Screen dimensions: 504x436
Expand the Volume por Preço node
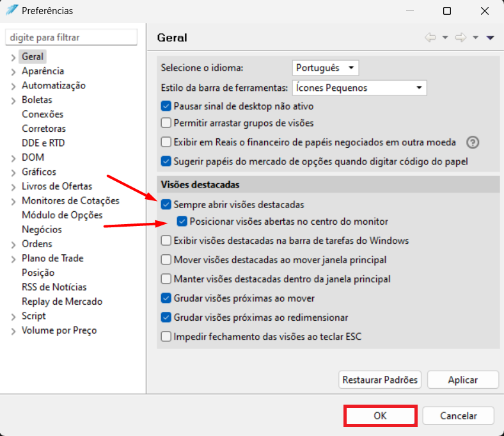[13, 331]
